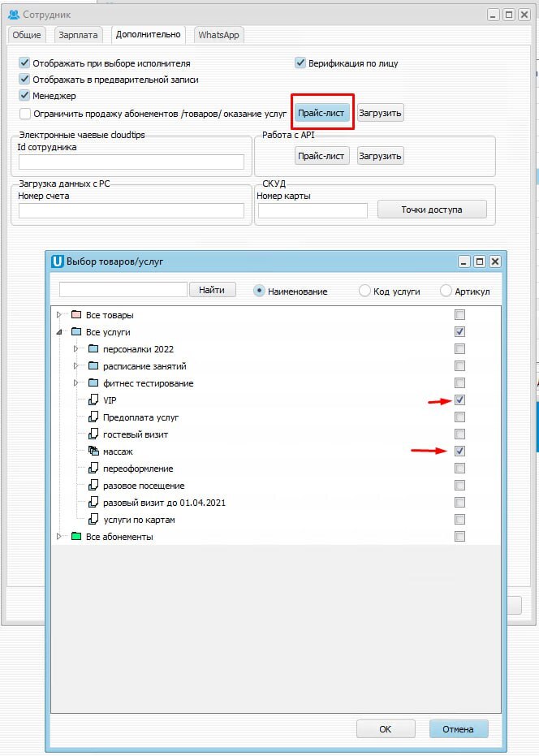Expand the Все товары tree node

click(x=58, y=315)
